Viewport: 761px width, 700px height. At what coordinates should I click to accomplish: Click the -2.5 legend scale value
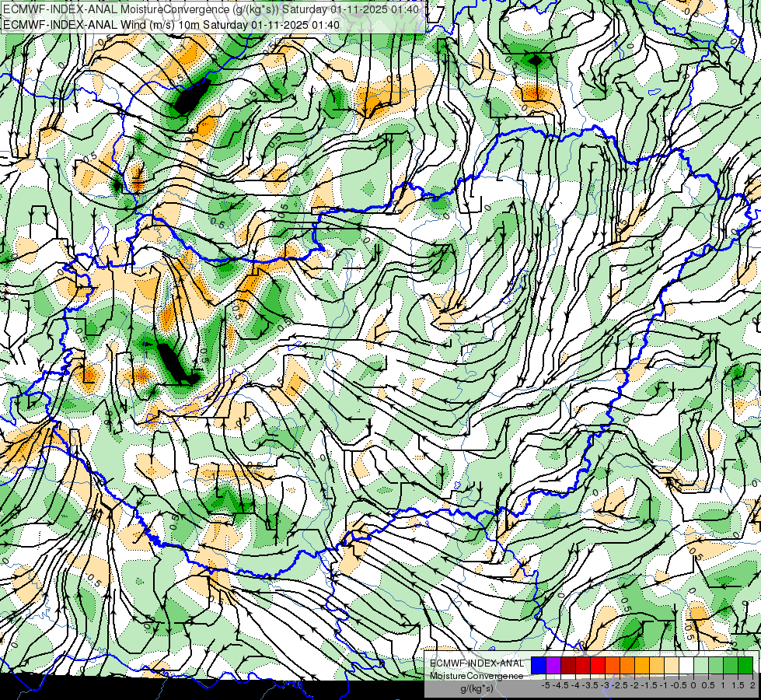[x=620, y=685]
